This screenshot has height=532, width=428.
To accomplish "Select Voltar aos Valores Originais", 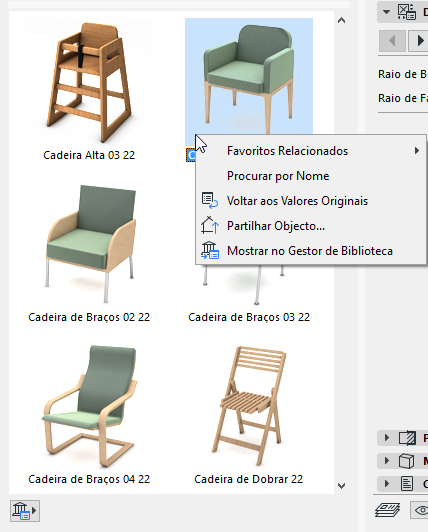I will coord(311,201).
